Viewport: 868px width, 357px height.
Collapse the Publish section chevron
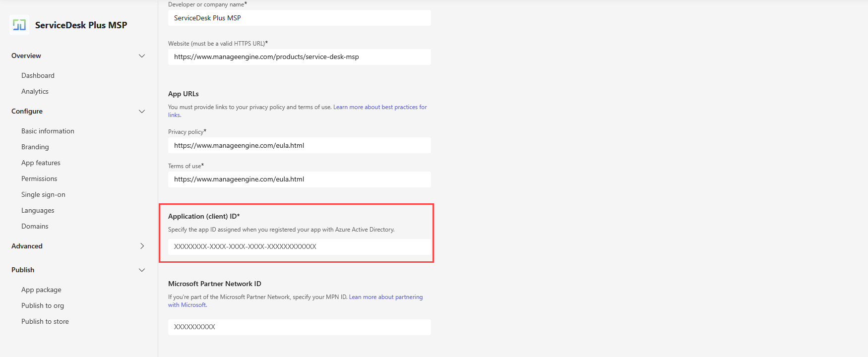tap(142, 270)
